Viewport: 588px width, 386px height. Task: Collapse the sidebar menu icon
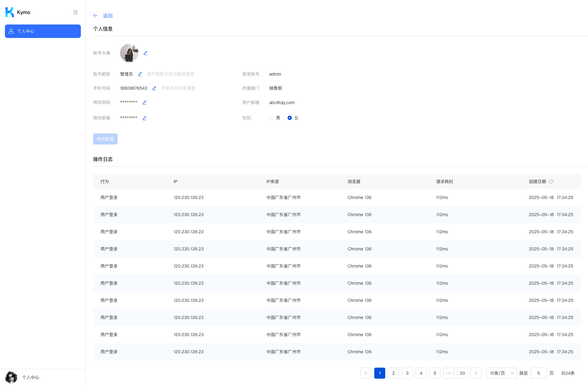[x=75, y=12]
